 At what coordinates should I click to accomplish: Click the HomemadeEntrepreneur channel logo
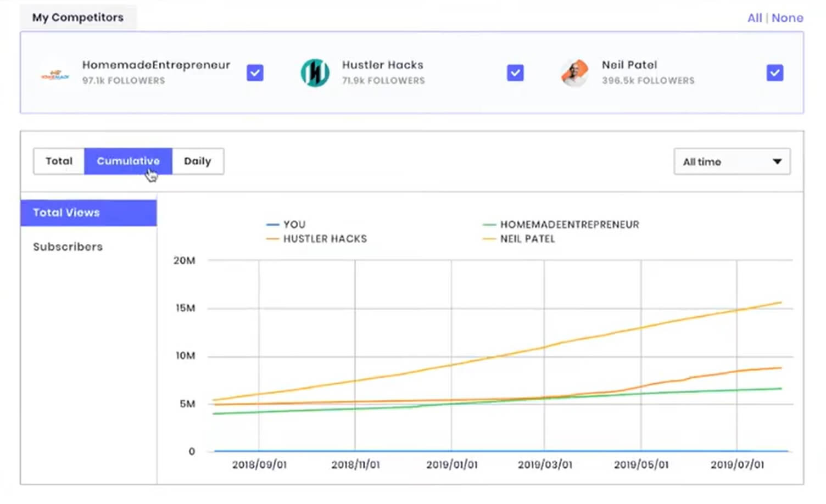click(55, 75)
